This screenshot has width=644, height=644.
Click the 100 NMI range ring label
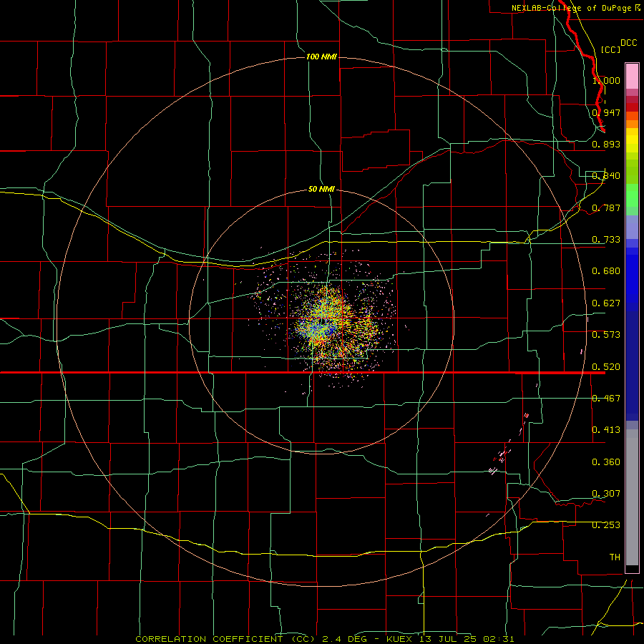click(x=321, y=57)
